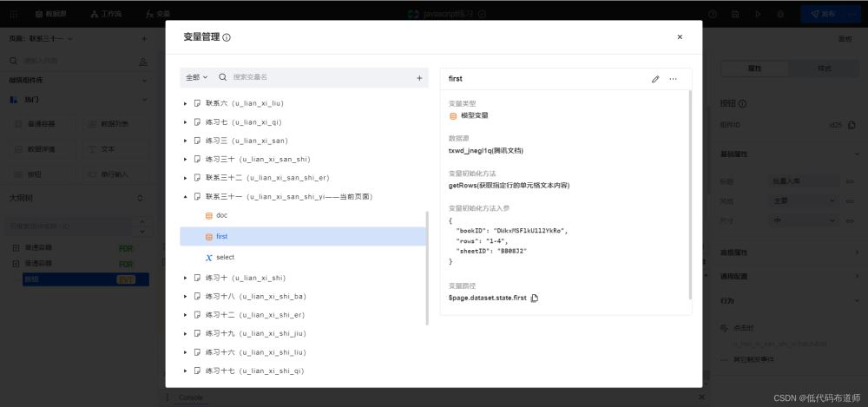This screenshot has width=868, height=407.
Task: Click the variable details panel scrollbar
Action: tap(690, 194)
